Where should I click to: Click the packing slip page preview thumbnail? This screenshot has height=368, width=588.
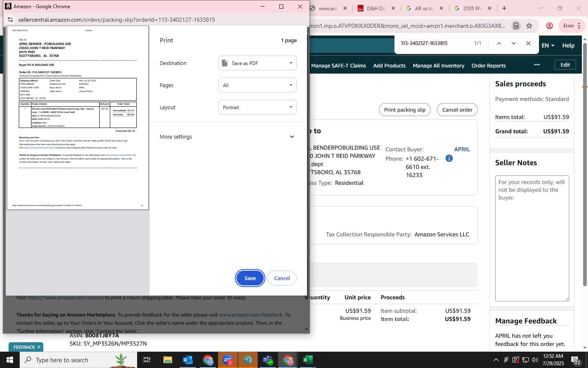[x=78, y=118]
